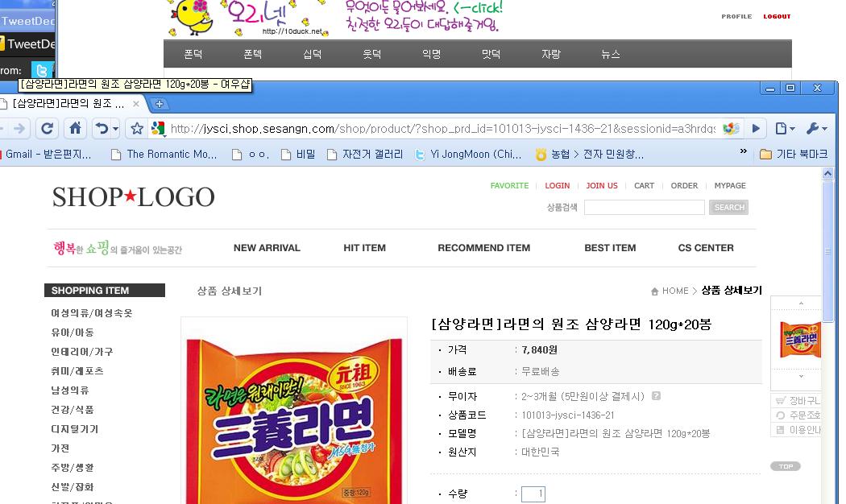The height and width of the screenshot is (504, 846).
Task: Open the wrench tools menu
Action: pos(815,128)
